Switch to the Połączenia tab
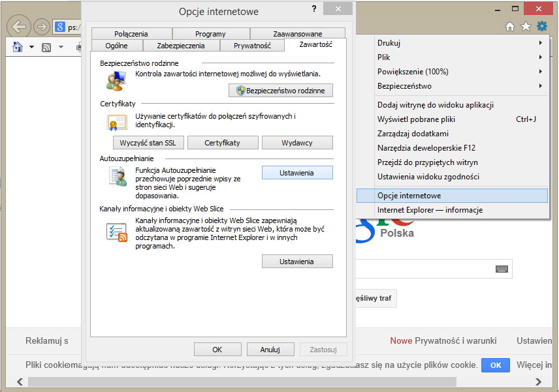This screenshot has width=559, height=392. pyautogui.click(x=131, y=34)
